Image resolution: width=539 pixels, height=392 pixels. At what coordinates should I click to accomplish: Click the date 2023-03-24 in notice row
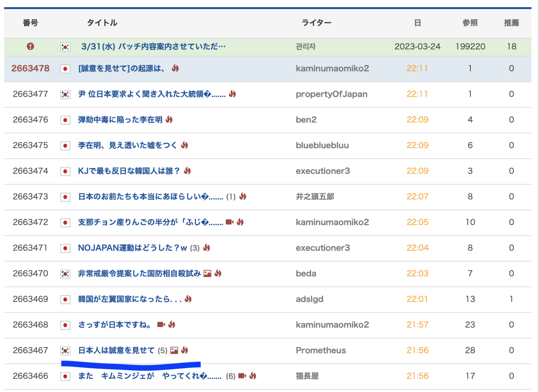click(x=417, y=46)
